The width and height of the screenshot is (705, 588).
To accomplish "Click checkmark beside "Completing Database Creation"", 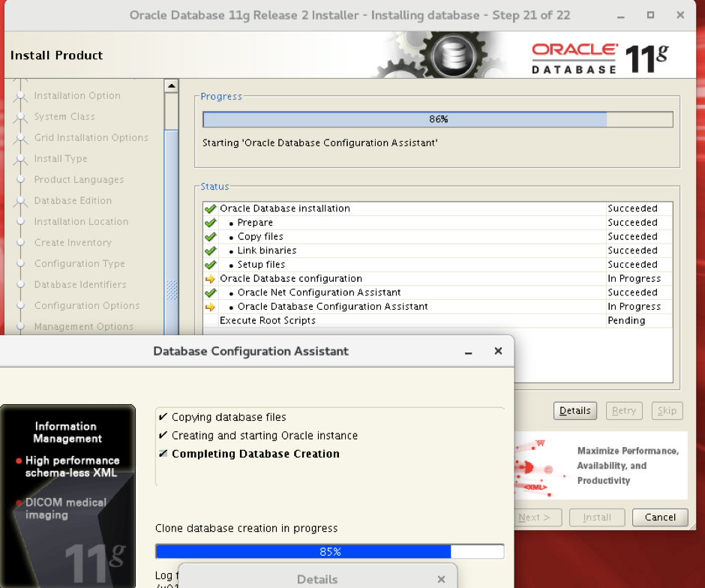I will [161, 453].
